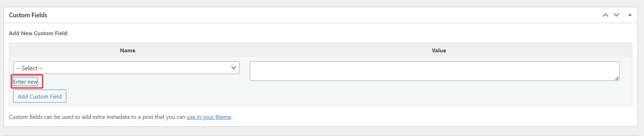Move the Custom Fields panel up
This screenshot has height=136, width=644.
(605, 15)
